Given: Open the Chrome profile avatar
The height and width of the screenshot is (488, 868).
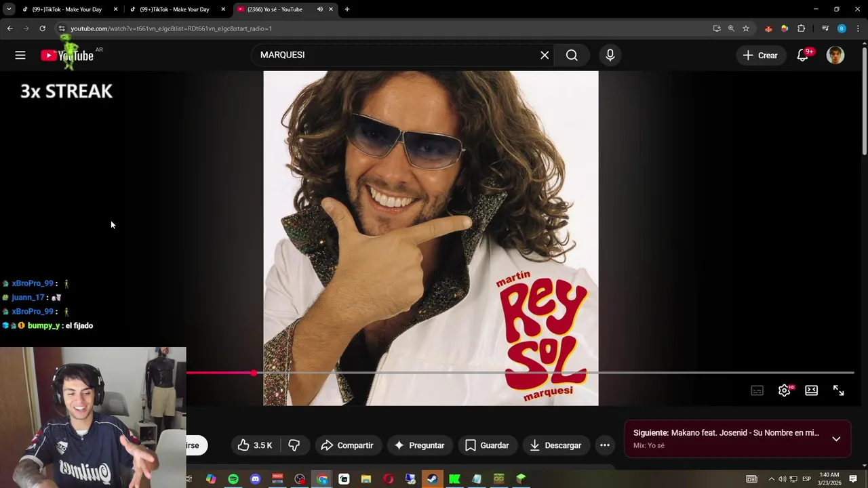Looking at the screenshot, I should click(x=842, y=28).
